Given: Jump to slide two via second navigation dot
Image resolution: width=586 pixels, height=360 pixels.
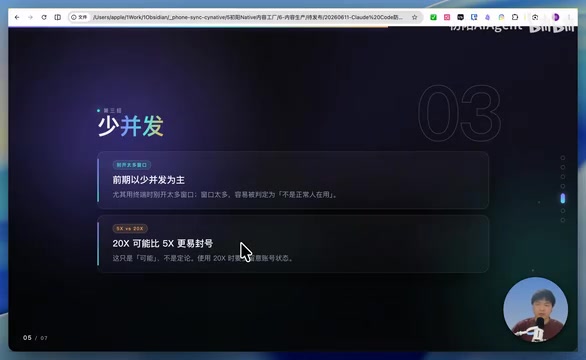Looking at the screenshot, I should pyautogui.click(x=563, y=167).
